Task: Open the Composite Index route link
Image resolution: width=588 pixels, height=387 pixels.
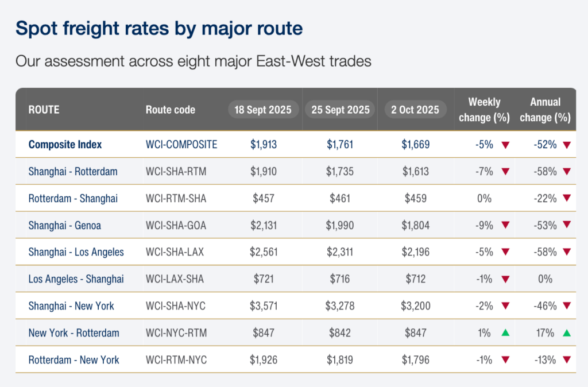Action: tap(65, 145)
